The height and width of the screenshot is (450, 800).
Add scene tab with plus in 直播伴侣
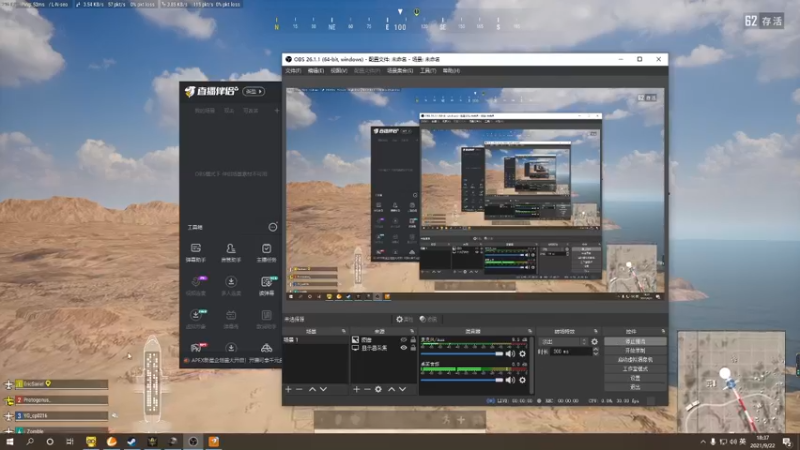pyautogui.click(x=277, y=110)
